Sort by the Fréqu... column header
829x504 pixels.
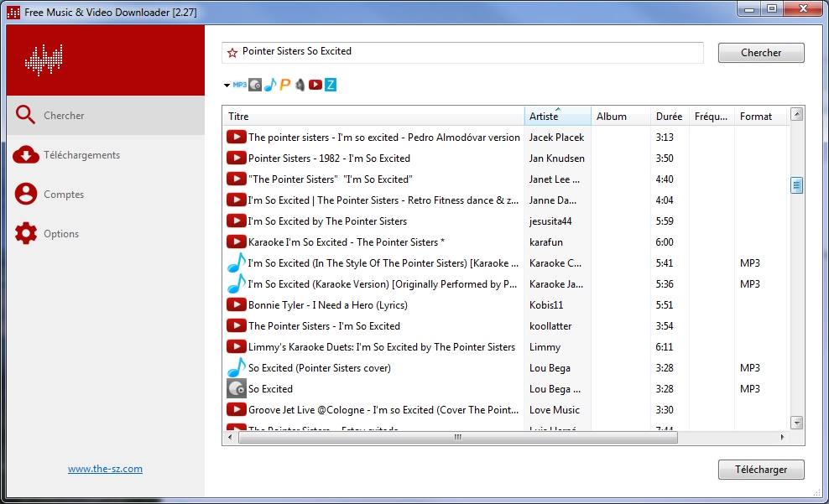[x=712, y=117]
